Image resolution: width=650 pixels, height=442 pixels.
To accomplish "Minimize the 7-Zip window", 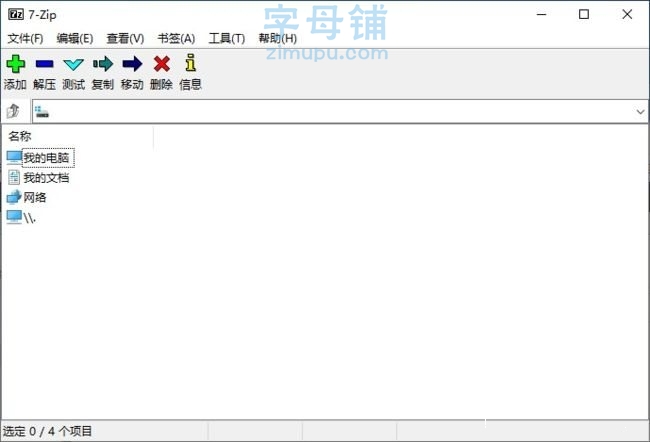I will click(541, 15).
